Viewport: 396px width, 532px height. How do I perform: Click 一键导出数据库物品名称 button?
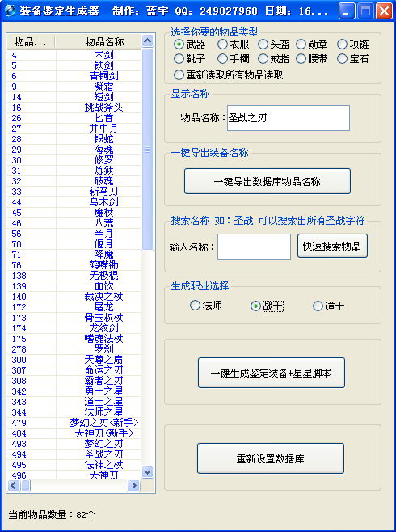tap(268, 182)
